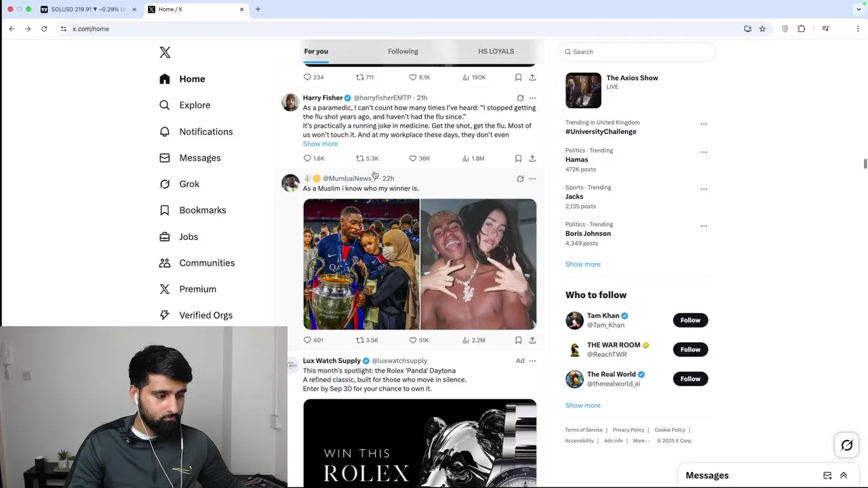Open Premium in the sidebar
This screenshot has width=868, height=488.
point(188,289)
